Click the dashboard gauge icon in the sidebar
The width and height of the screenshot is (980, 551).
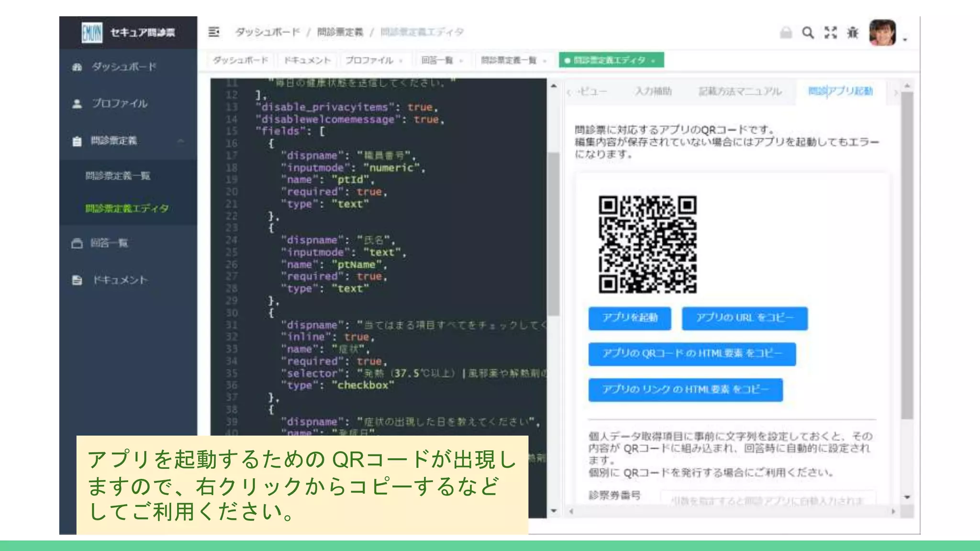coord(77,67)
